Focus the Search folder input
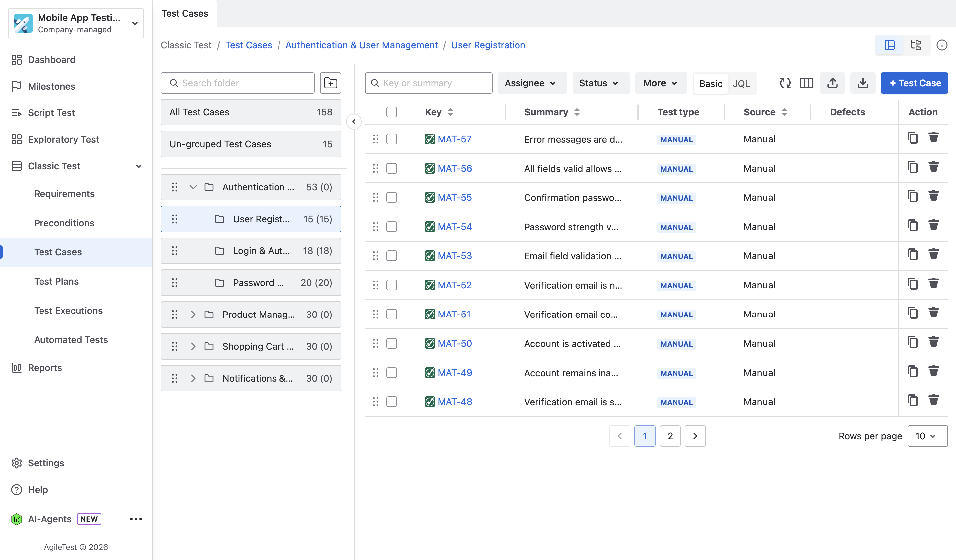 (x=237, y=83)
